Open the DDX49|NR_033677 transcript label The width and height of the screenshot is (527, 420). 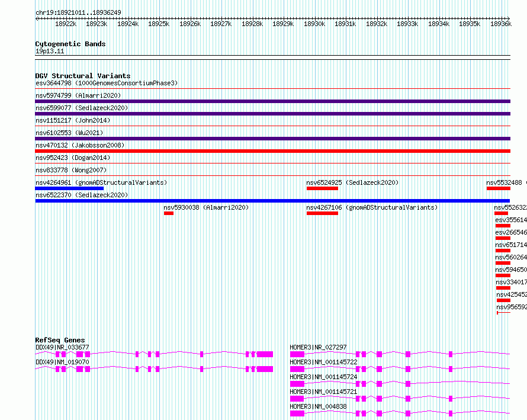62,347
